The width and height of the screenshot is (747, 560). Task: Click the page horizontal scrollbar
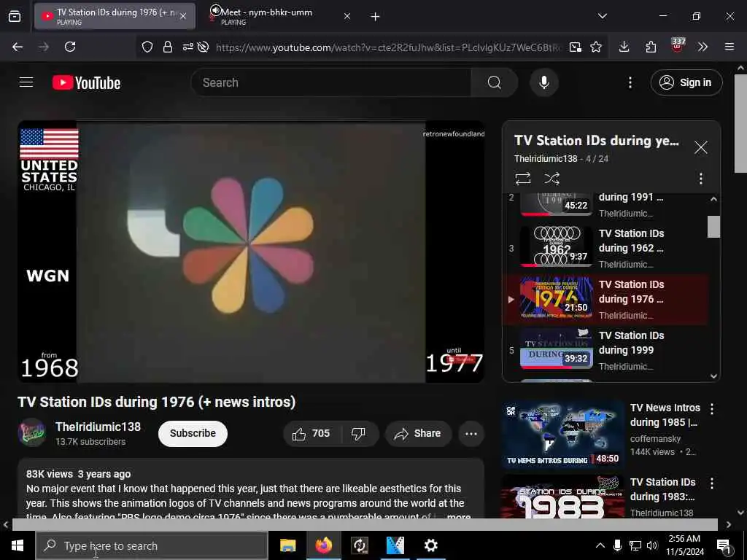(365, 524)
